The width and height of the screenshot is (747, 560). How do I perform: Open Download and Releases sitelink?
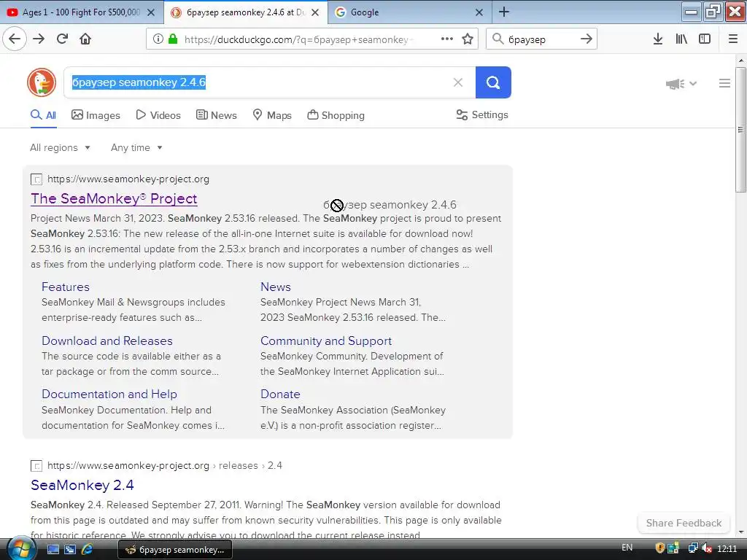107,341
